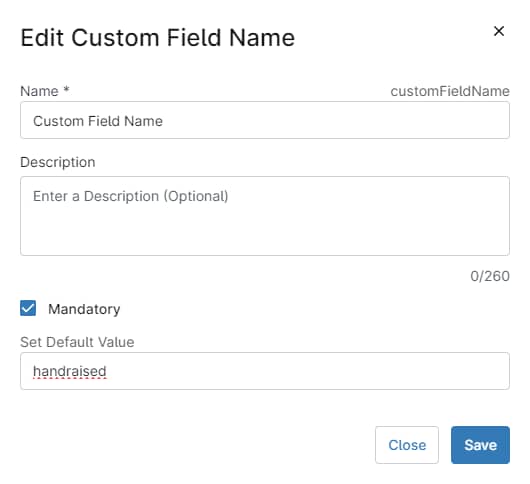Select the 0/260 character counter
The height and width of the screenshot is (484, 530).
[490, 276]
